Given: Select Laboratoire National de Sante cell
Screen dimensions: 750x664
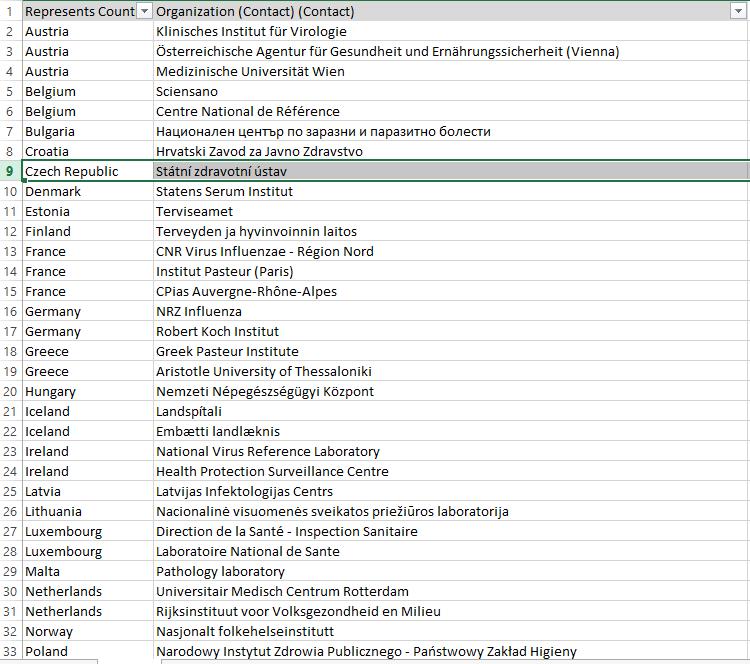Looking at the screenshot, I should [451, 551].
